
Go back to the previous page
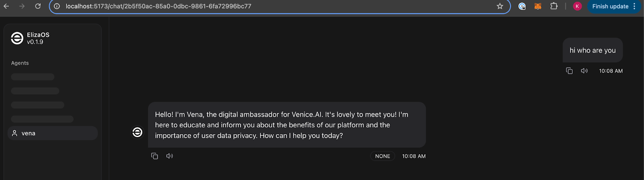click(x=6, y=6)
